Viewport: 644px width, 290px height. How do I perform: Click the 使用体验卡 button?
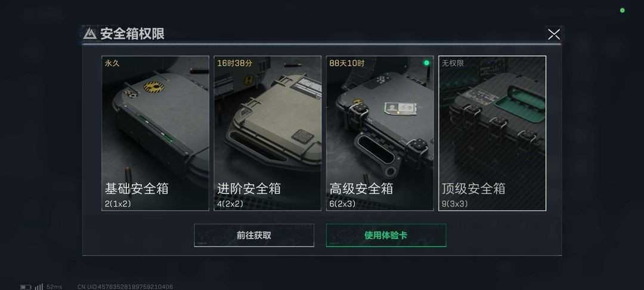386,235
